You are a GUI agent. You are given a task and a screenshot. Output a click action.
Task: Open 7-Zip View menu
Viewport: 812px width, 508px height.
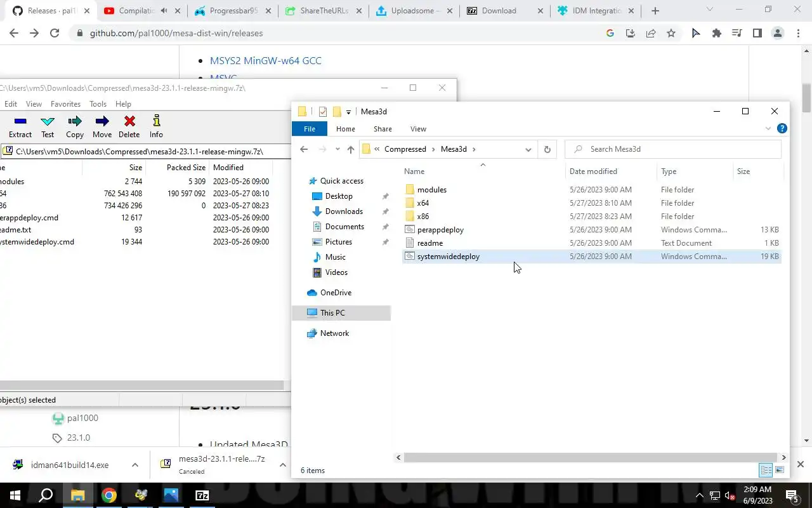[34, 104]
